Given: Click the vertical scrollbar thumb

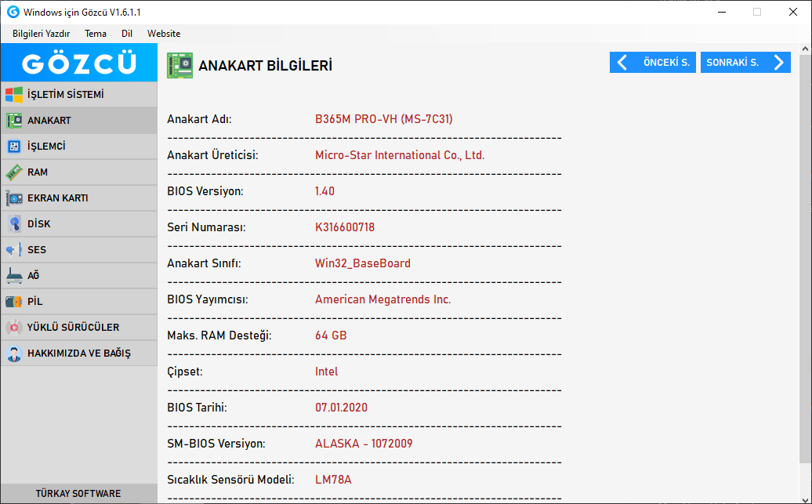Looking at the screenshot, I should 805,259.
